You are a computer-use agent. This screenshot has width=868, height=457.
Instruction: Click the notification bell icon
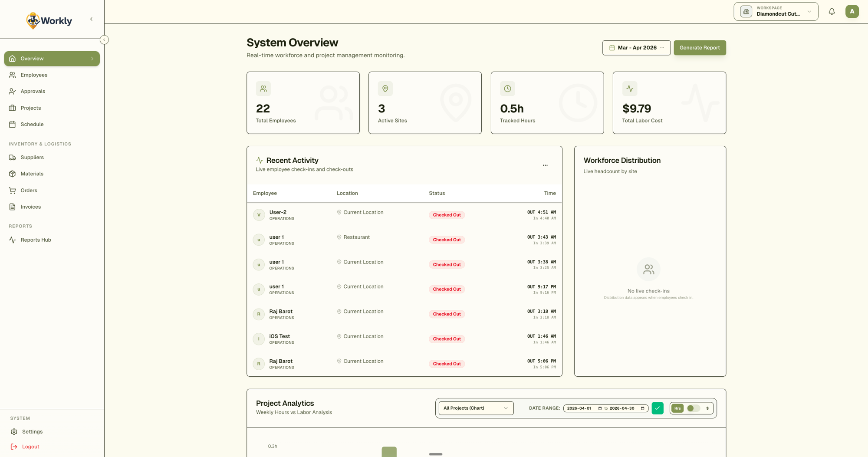[832, 11]
